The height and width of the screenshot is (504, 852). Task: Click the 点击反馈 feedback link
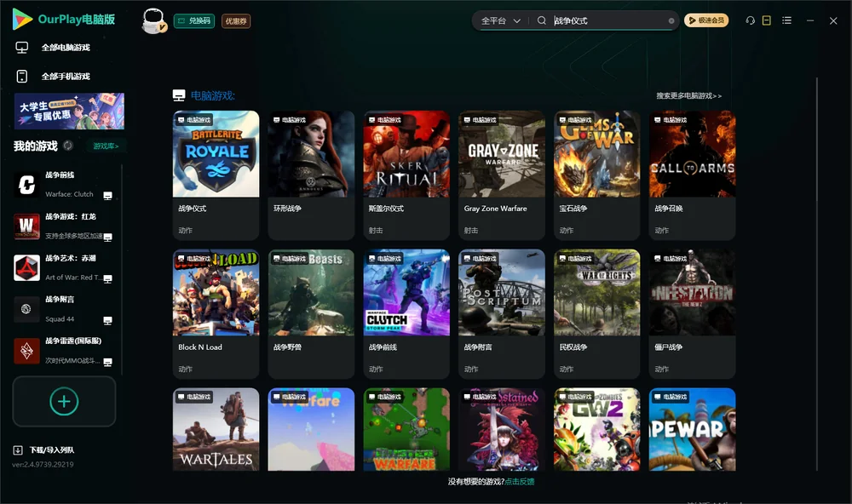click(x=520, y=481)
